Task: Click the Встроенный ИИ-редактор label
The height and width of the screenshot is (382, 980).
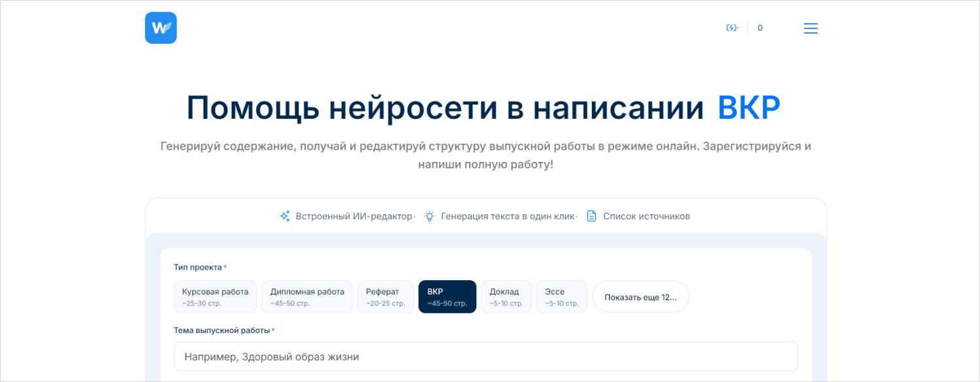Action: (354, 216)
